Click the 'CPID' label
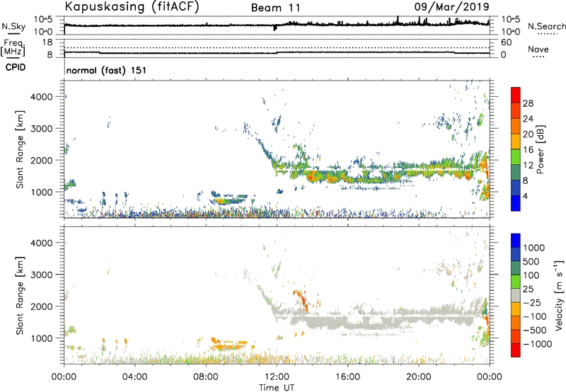The image size is (566, 392). (x=16, y=67)
